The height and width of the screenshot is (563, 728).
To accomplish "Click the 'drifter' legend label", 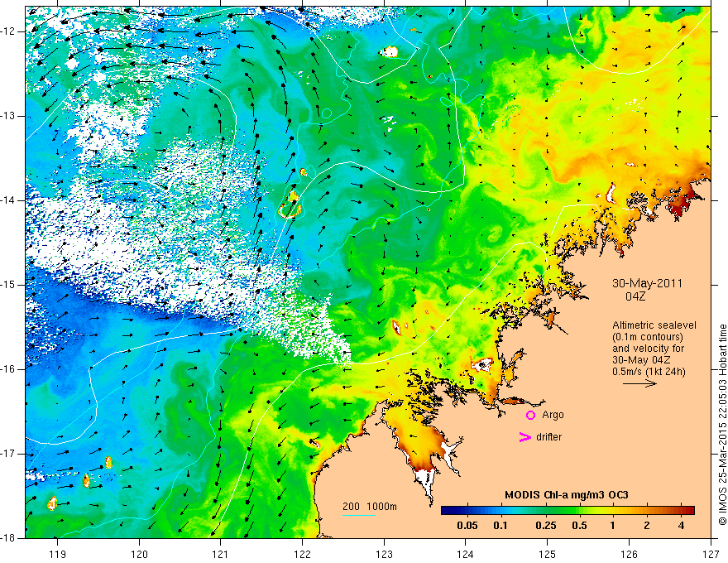I will (x=548, y=437).
